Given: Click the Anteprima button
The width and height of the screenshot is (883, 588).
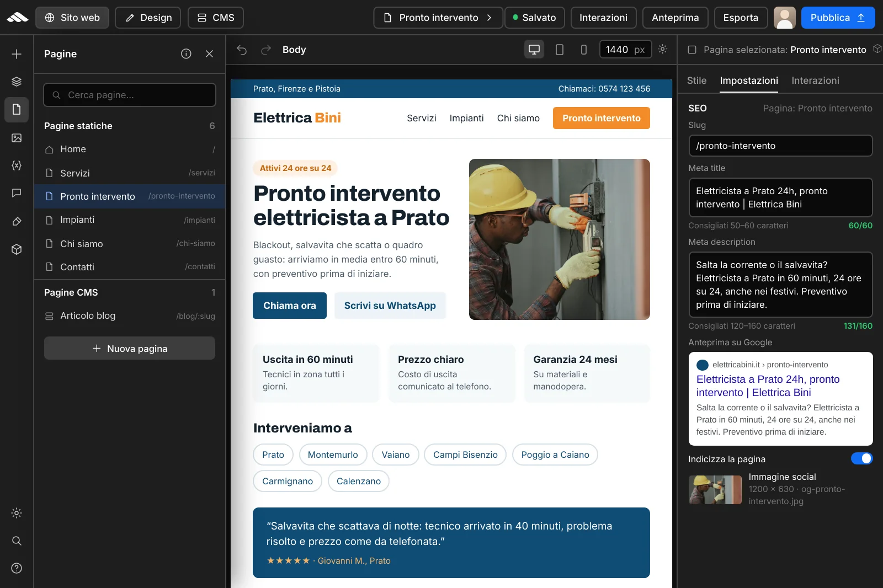Looking at the screenshot, I should (x=675, y=18).
